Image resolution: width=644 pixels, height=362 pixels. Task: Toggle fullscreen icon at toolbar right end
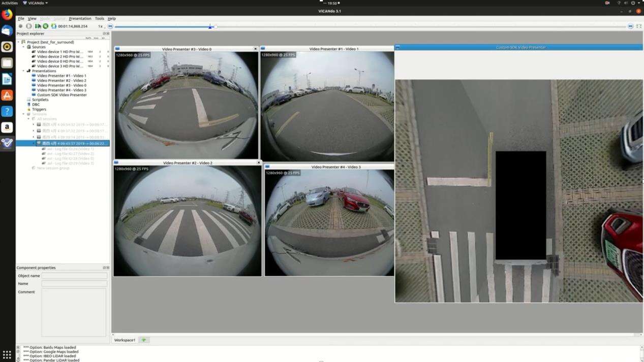tap(639, 26)
